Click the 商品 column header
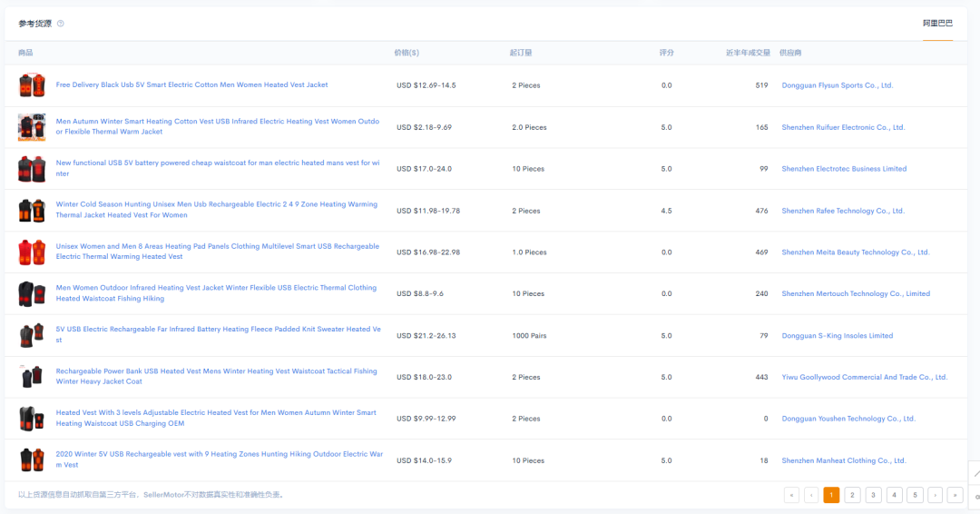This screenshot has width=980, height=514. 25,54
